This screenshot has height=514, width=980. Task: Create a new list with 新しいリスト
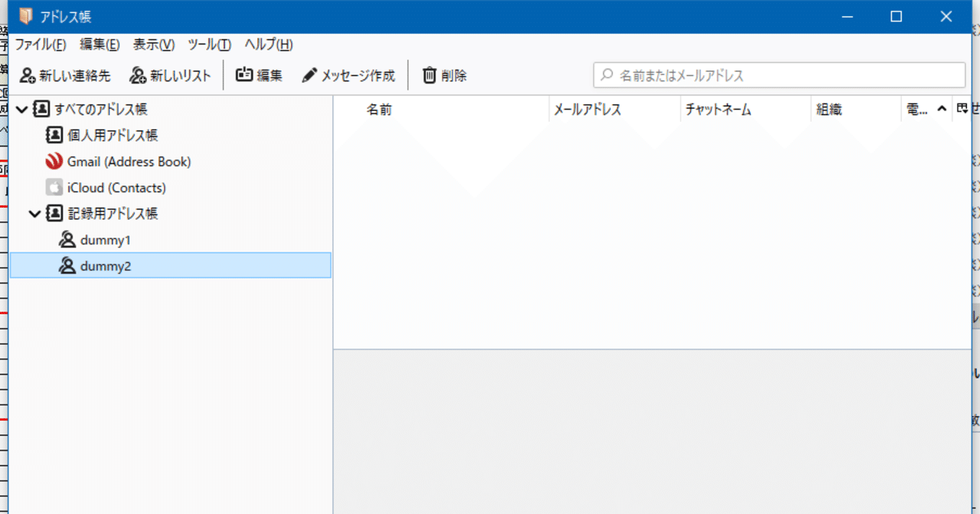(x=170, y=75)
